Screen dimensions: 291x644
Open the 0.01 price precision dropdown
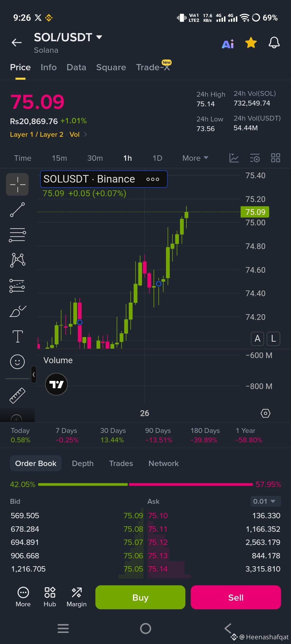265,501
